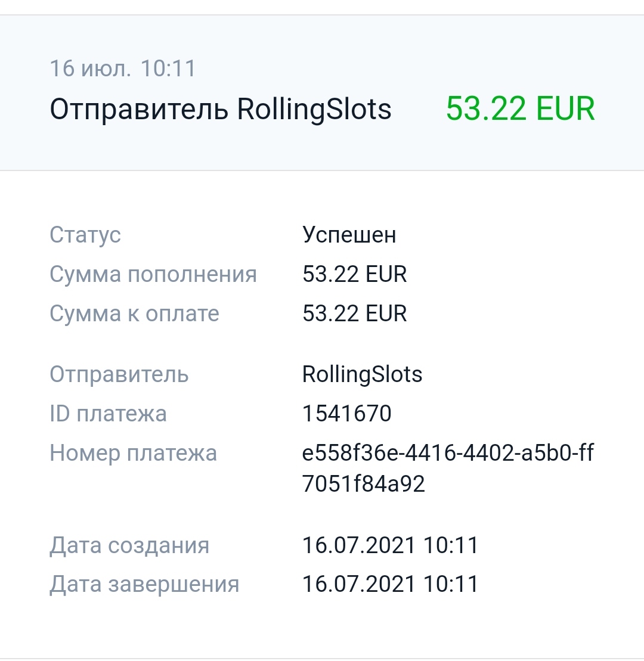The width and height of the screenshot is (644, 661).
Task: Click the Дата завершения label
Action: [x=144, y=585]
